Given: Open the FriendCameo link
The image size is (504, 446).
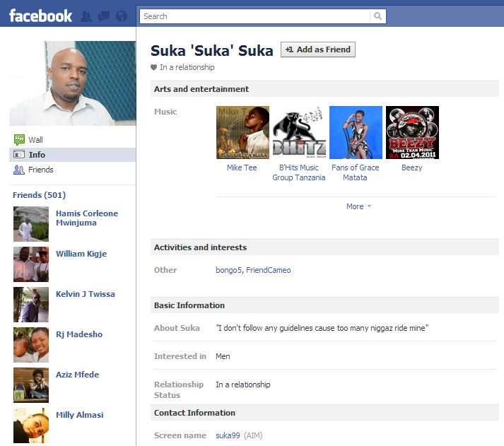Looking at the screenshot, I should pyautogui.click(x=269, y=270).
